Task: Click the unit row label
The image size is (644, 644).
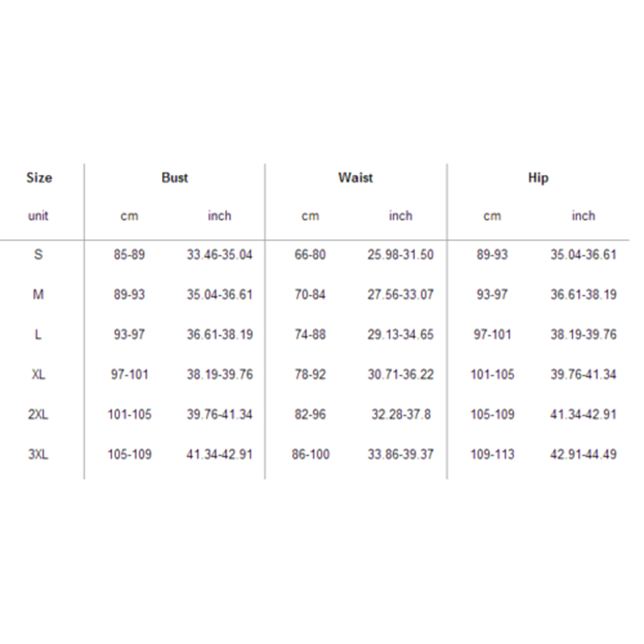Action: [x=39, y=216]
